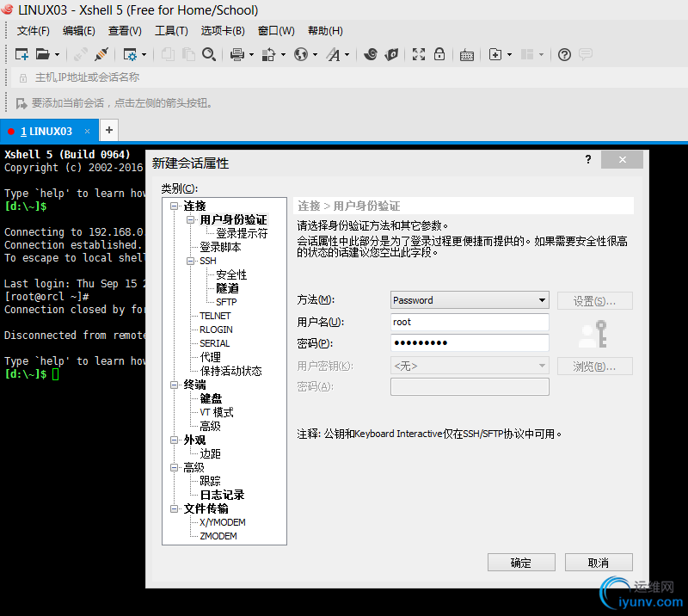
Task: Click the new tab layout icon
Action: tap(495, 54)
